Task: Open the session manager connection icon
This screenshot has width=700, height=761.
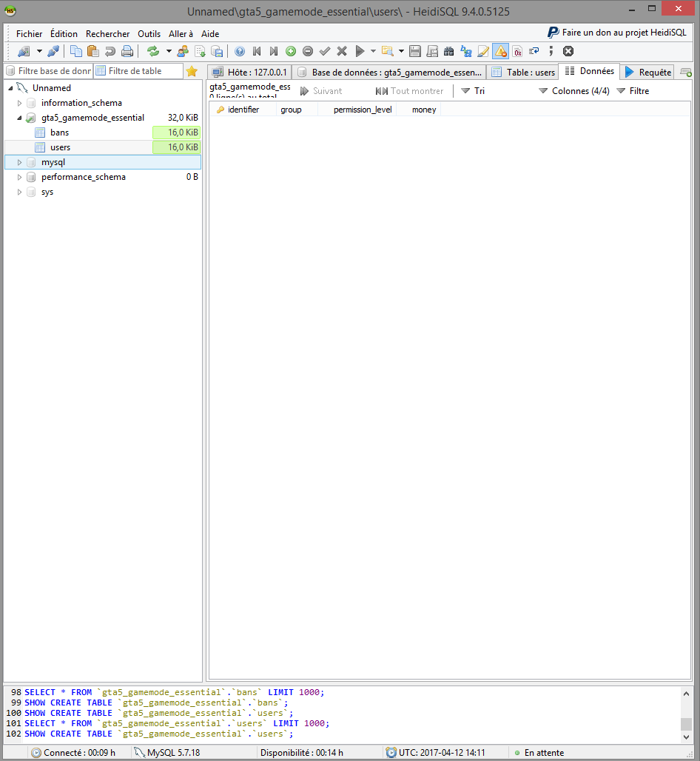Action: (x=24, y=51)
